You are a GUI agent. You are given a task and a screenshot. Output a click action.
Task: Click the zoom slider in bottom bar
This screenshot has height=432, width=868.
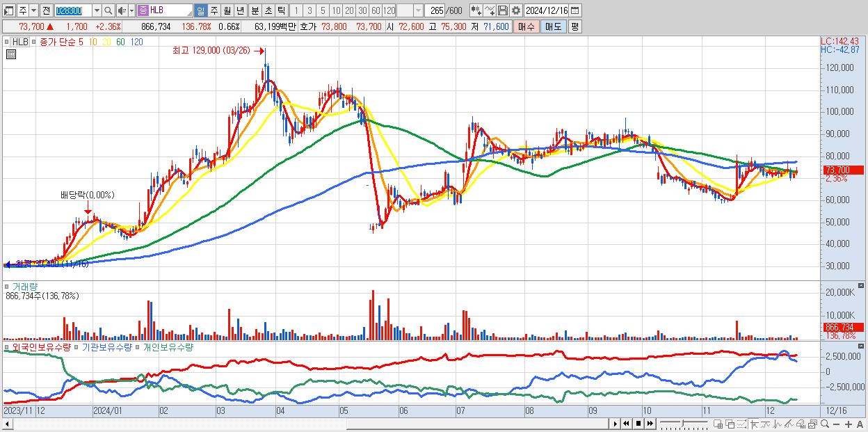tap(684, 424)
